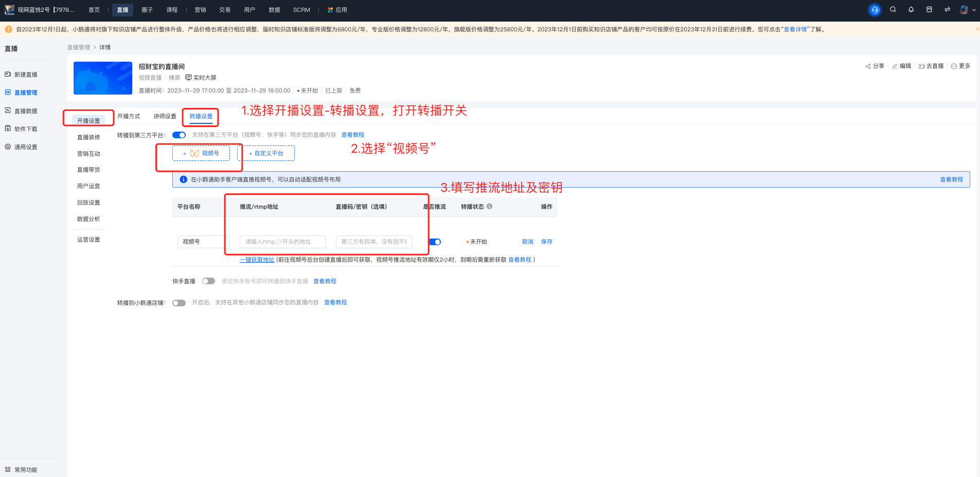
Task: Open the search icon in top bar
Action: pos(893,10)
